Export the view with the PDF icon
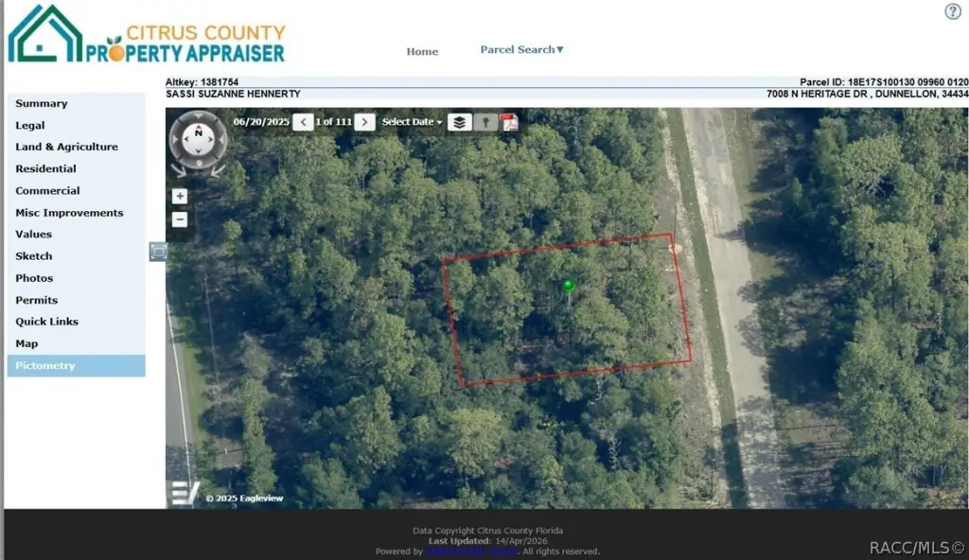This screenshot has width=969, height=560. (x=509, y=122)
